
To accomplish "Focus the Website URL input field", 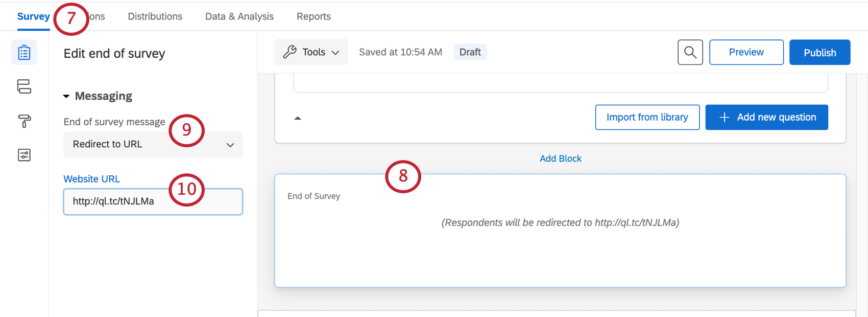I will tap(153, 201).
